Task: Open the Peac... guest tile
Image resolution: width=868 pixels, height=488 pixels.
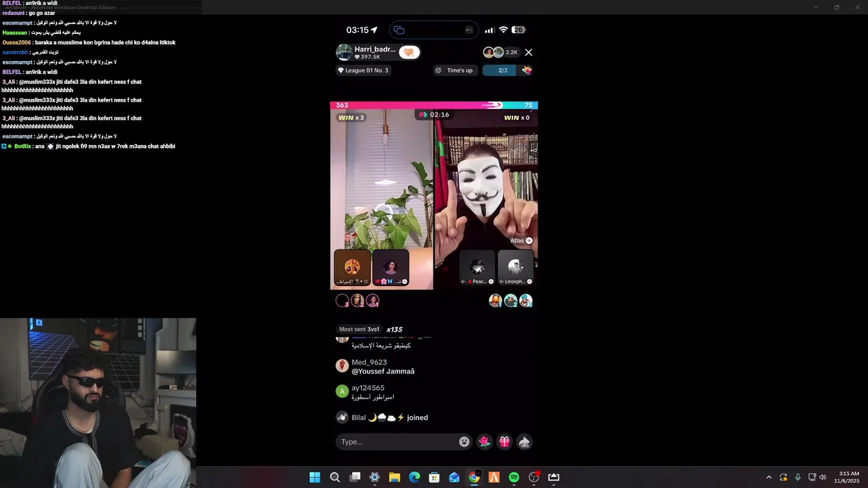Action: click(477, 268)
